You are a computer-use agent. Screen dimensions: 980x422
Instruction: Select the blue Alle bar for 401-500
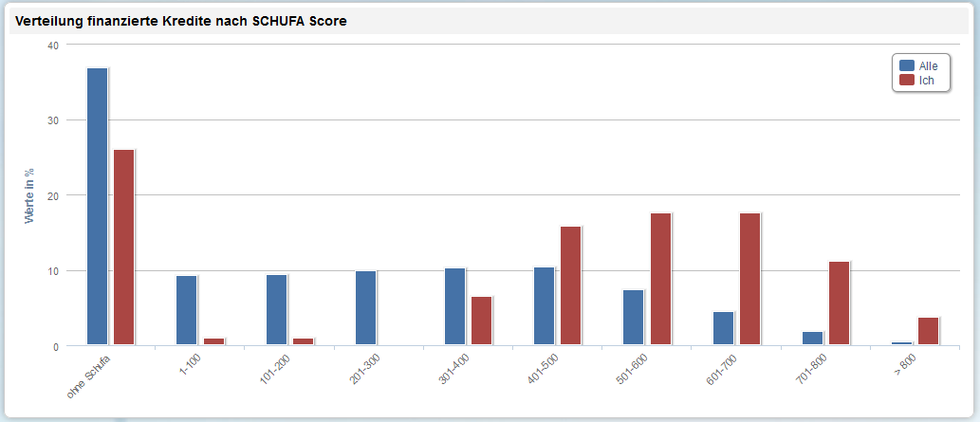click(x=545, y=305)
